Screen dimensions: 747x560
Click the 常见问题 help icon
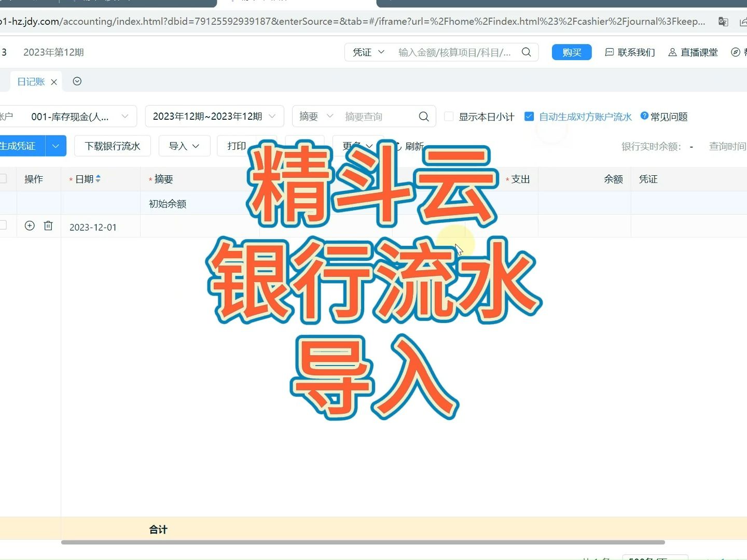pos(644,116)
